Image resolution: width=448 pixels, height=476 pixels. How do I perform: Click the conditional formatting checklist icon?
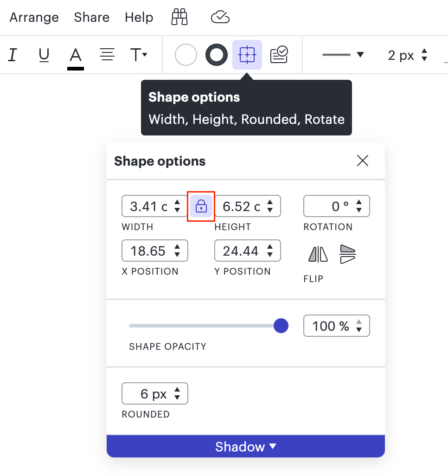point(279,54)
